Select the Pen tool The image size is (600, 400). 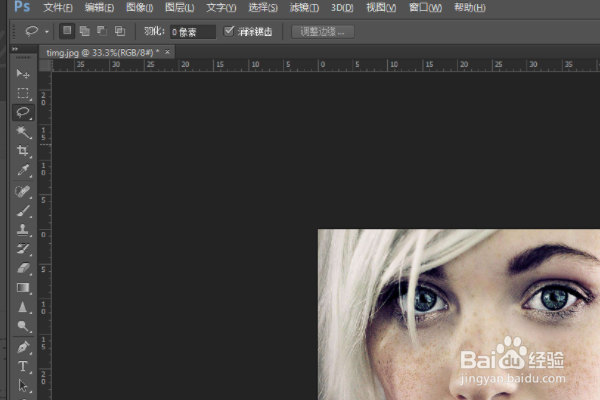(x=23, y=347)
